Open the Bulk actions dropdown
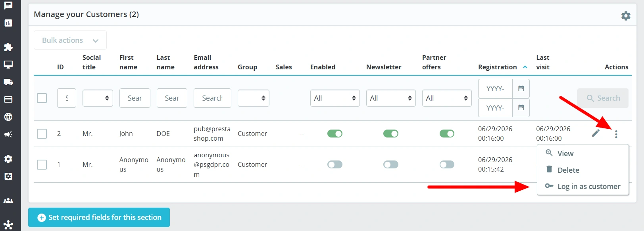This screenshot has height=231, width=644. coord(70,40)
